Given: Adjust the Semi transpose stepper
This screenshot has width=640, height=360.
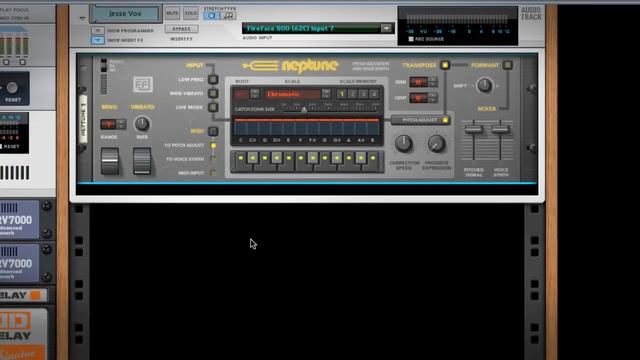Looking at the screenshot, I should coord(432,82).
